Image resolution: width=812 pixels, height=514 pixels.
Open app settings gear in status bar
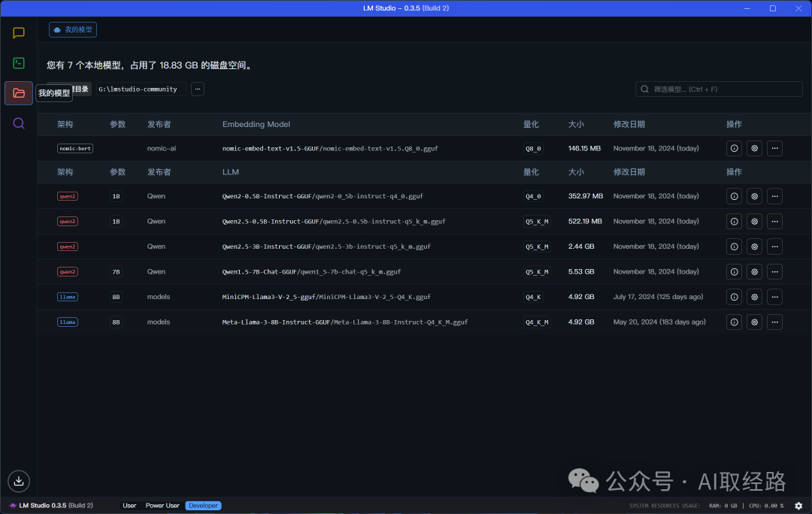tap(798, 506)
